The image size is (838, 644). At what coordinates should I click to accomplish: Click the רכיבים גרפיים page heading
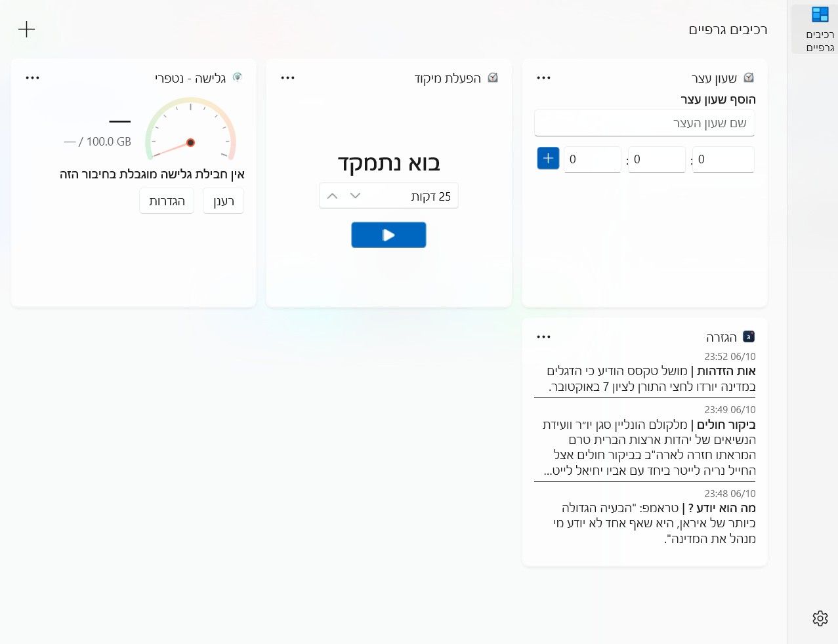click(728, 30)
